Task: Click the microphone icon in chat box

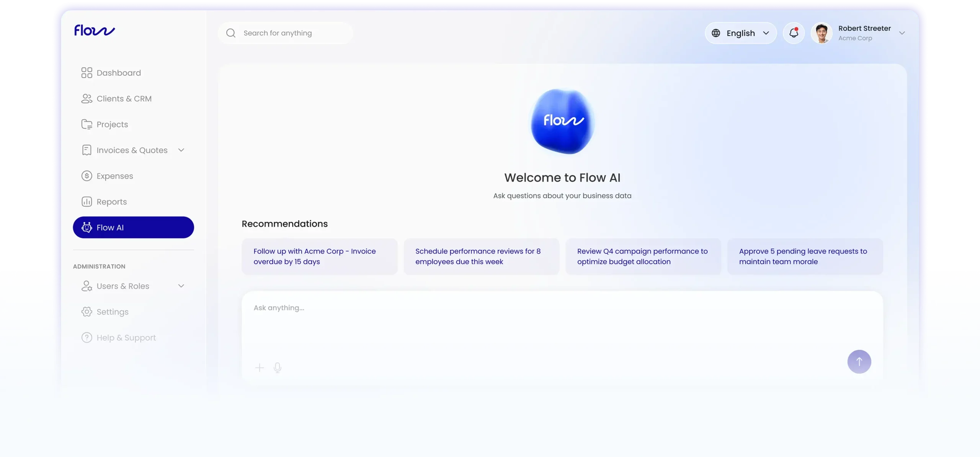Action: [278, 368]
